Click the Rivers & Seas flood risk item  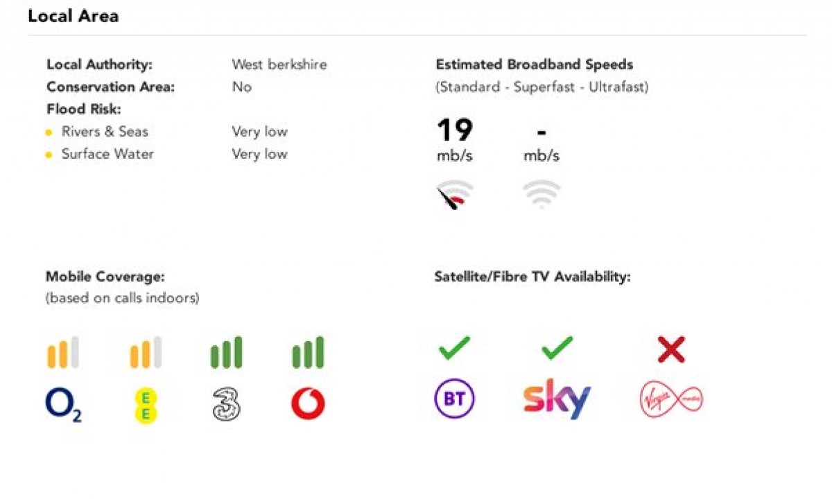[x=105, y=132]
